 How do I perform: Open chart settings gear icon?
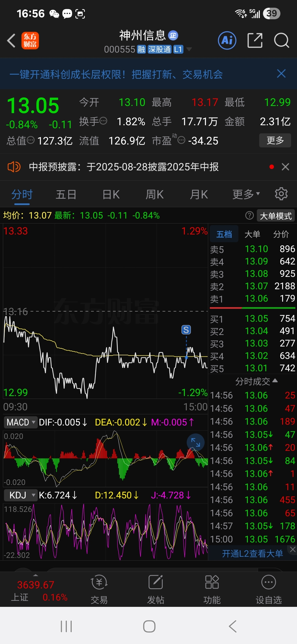[281, 194]
